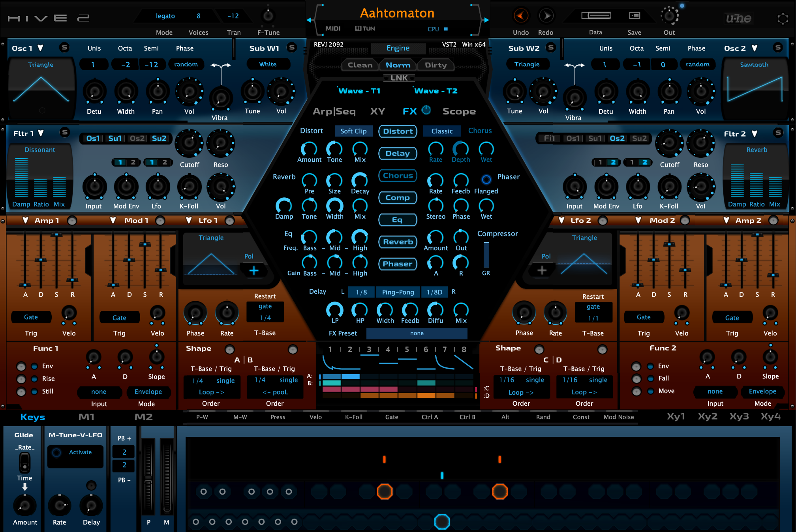Click the Save preset icon
Viewport: 796px width, 532px height.
[635, 16]
